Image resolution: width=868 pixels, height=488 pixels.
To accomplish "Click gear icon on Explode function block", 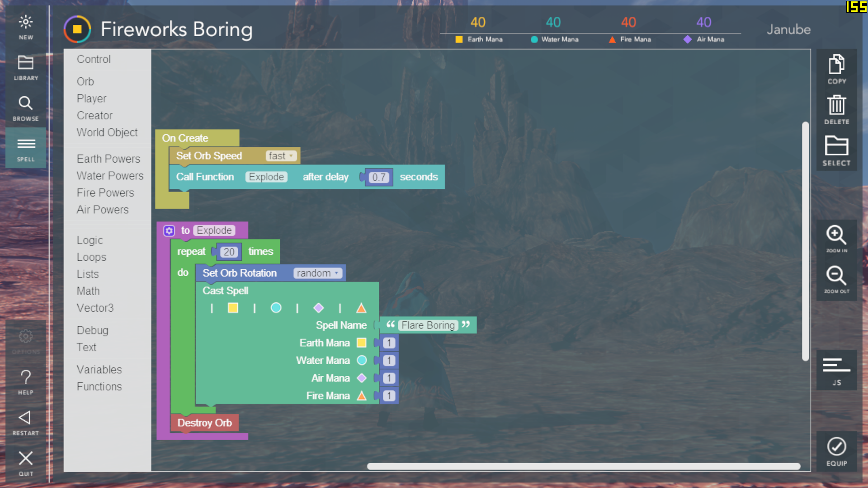I will (x=169, y=231).
